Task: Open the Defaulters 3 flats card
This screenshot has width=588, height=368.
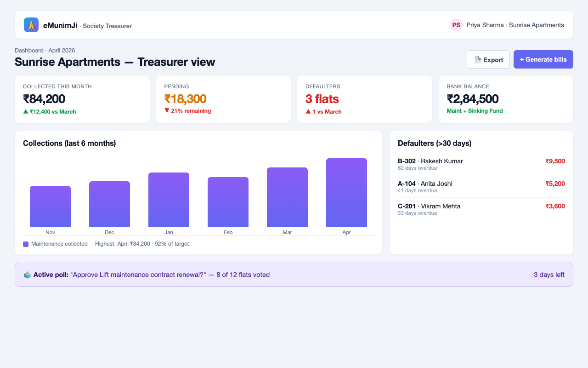Action: point(365,99)
